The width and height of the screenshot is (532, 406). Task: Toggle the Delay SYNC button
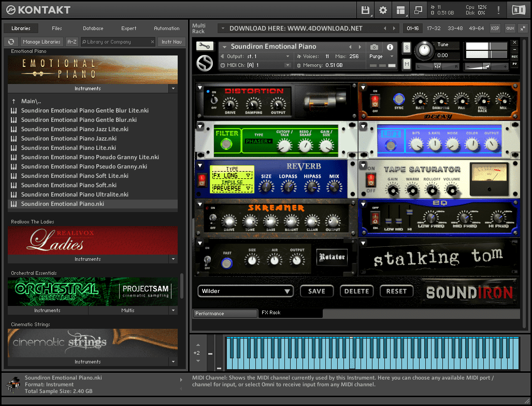[x=399, y=99]
